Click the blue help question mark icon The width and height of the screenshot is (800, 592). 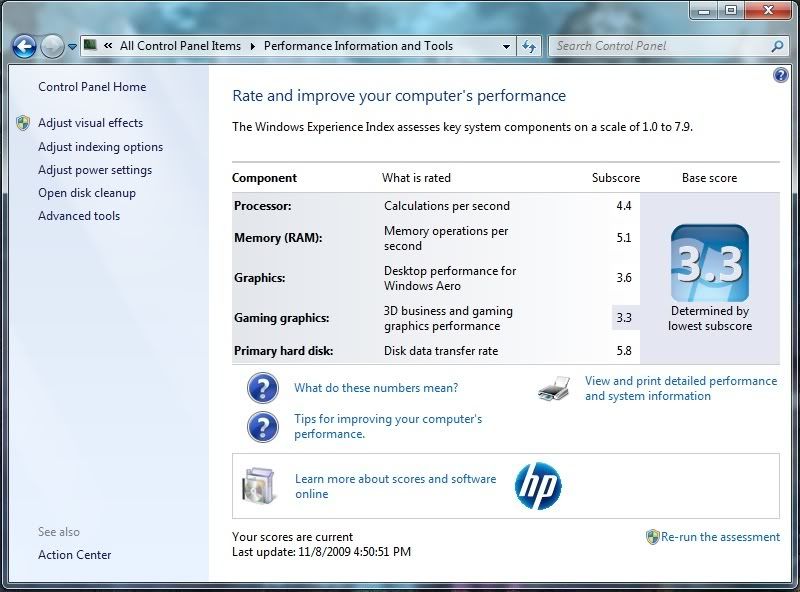(781, 76)
